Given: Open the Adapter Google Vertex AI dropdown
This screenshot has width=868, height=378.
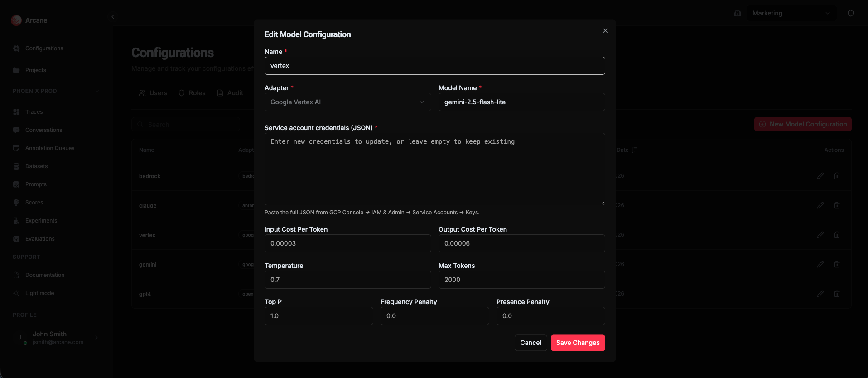Looking at the screenshot, I should 347,102.
